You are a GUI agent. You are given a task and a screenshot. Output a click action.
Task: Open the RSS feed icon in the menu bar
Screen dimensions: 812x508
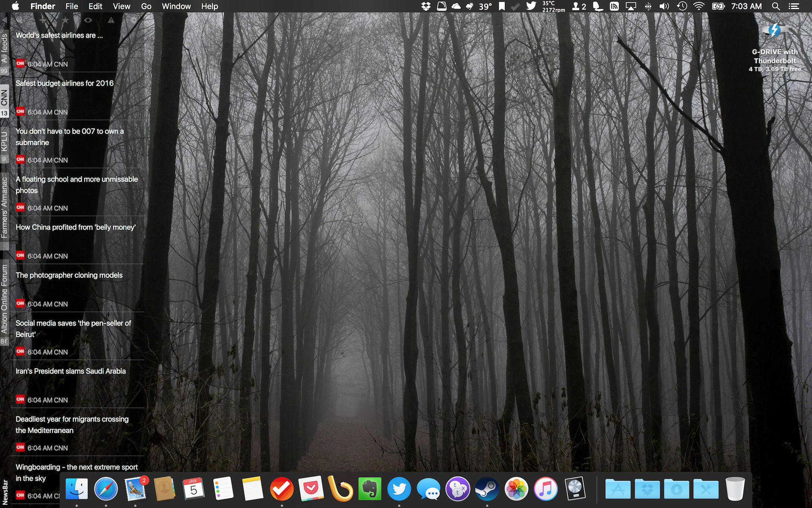(x=614, y=6)
